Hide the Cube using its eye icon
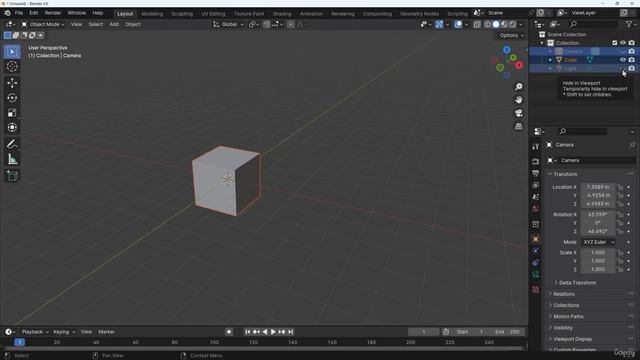Image resolution: width=640 pixels, height=360 pixels. click(x=623, y=60)
